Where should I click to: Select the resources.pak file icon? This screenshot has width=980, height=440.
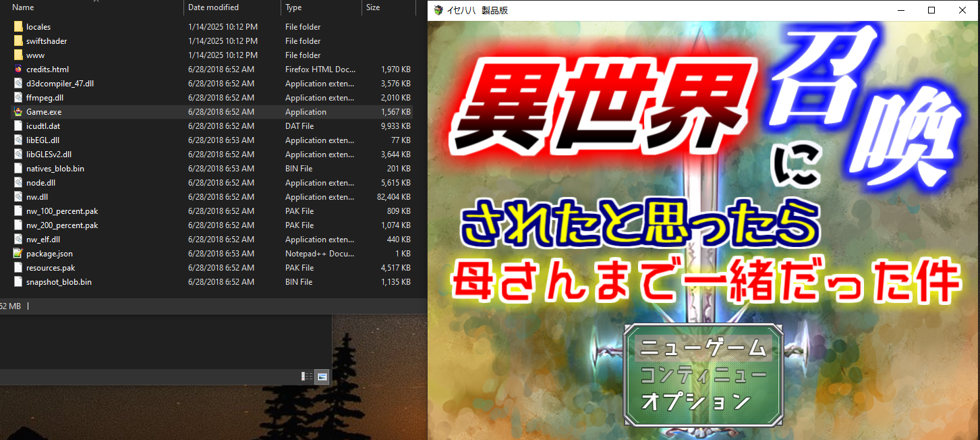click(18, 268)
